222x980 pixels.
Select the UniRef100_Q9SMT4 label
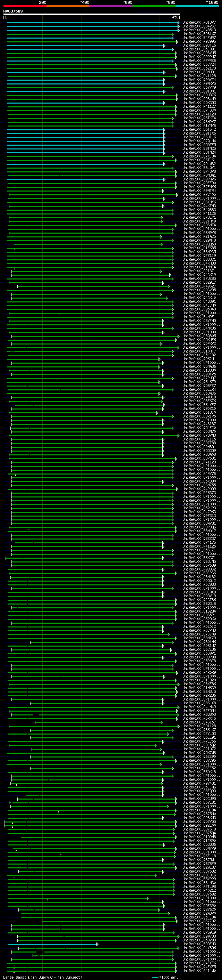[x=199, y=225]
